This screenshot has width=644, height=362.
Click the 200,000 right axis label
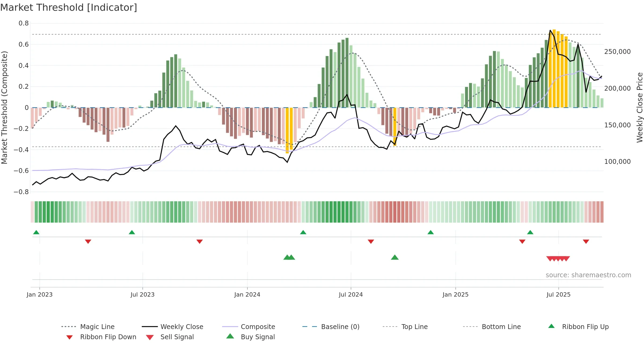(617, 88)
